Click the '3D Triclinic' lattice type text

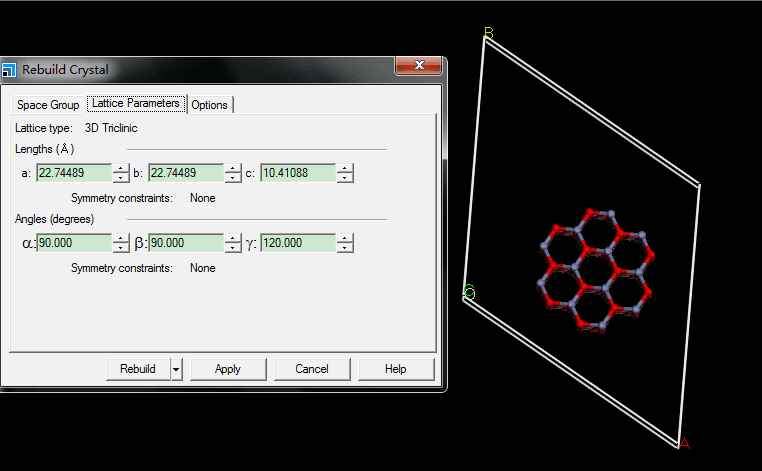tap(111, 128)
